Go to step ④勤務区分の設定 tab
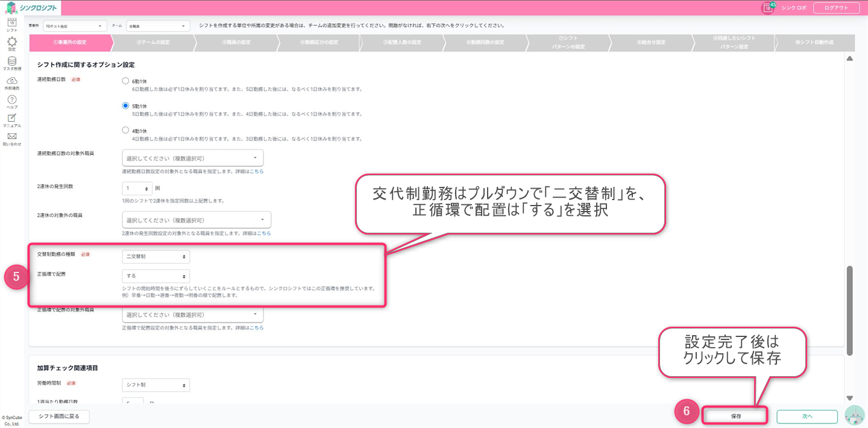The width and height of the screenshot is (868, 428). [319, 42]
